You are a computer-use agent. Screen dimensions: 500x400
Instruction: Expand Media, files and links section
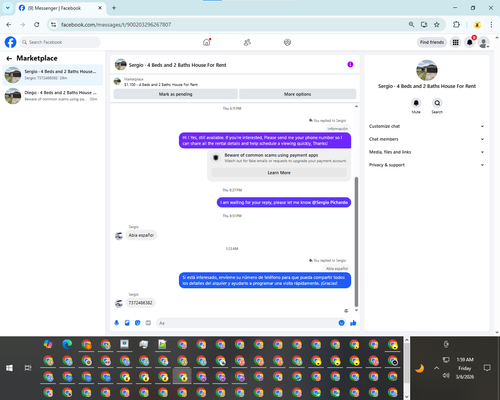tap(426, 152)
